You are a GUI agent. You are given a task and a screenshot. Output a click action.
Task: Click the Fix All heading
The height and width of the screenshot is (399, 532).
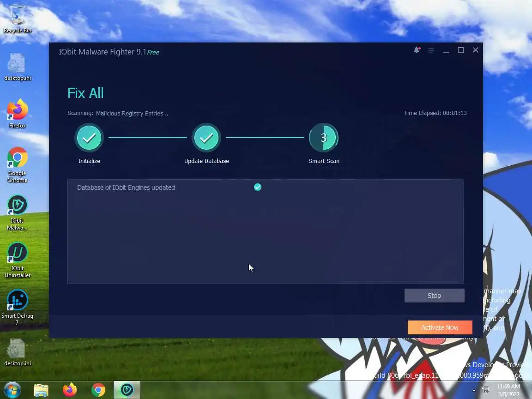(85, 93)
